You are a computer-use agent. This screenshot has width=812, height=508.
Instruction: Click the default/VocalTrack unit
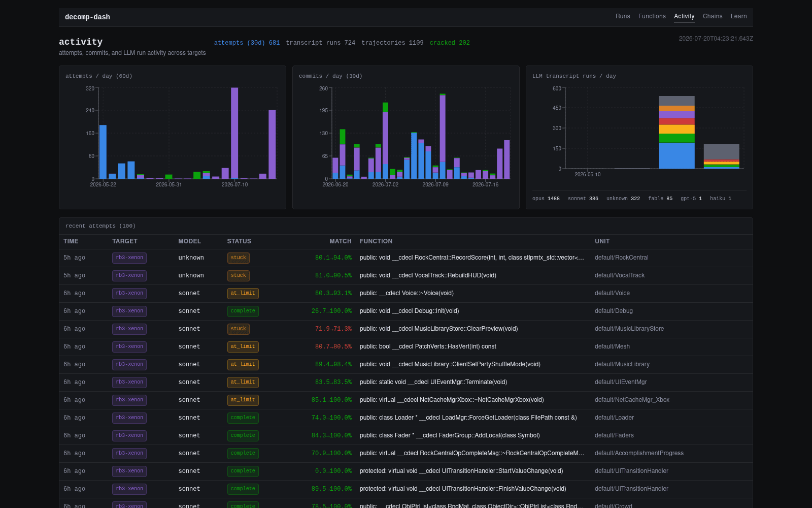click(620, 275)
